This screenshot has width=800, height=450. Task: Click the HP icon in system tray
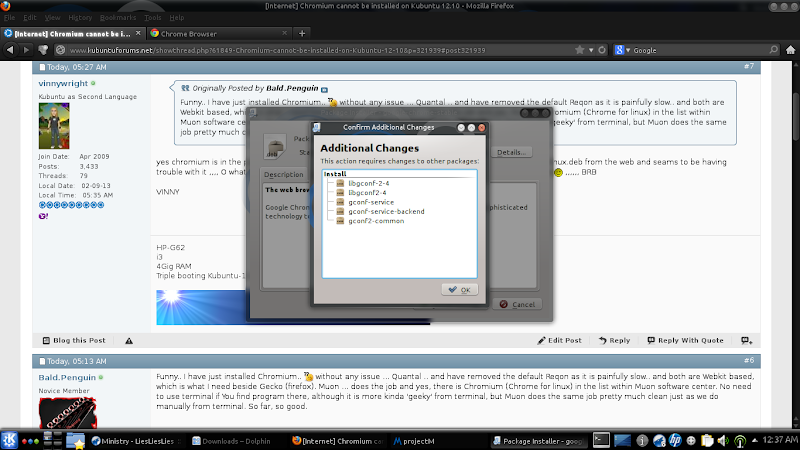click(675, 440)
